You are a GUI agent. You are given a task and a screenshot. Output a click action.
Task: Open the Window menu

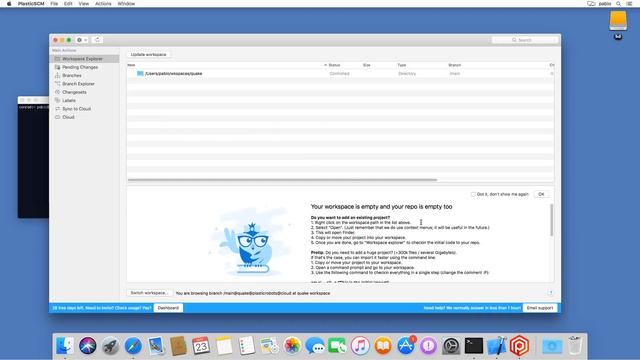tap(126, 4)
